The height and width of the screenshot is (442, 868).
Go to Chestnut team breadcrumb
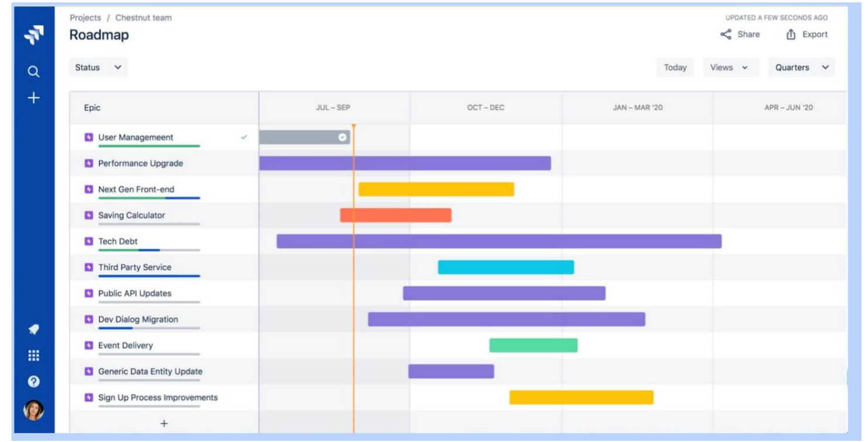click(x=143, y=18)
